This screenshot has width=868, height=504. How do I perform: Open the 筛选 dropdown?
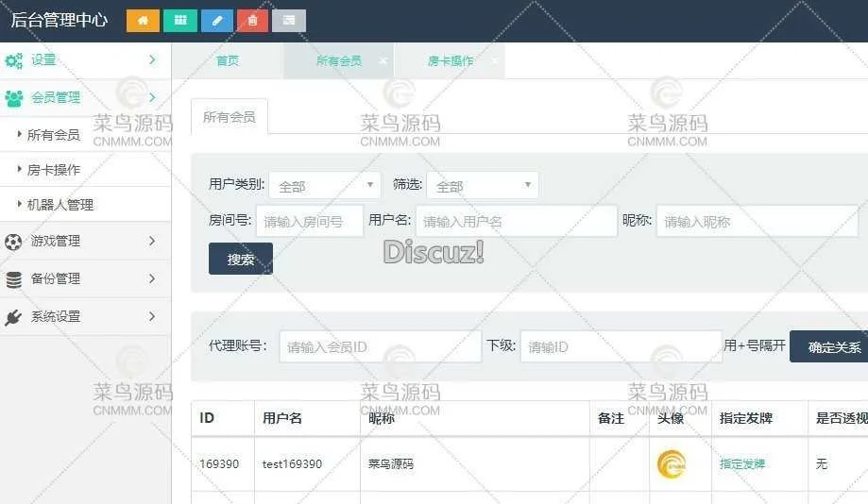(482, 186)
